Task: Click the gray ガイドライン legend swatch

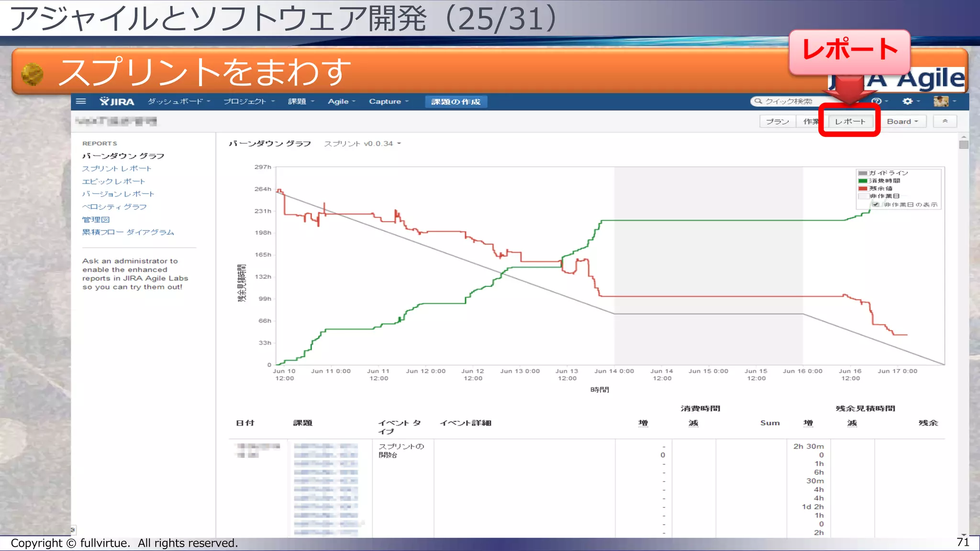Action: point(863,173)
